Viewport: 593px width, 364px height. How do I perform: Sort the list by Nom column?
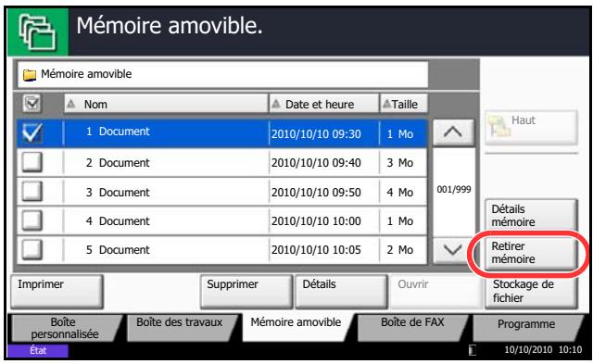click(x=166, y=104)
